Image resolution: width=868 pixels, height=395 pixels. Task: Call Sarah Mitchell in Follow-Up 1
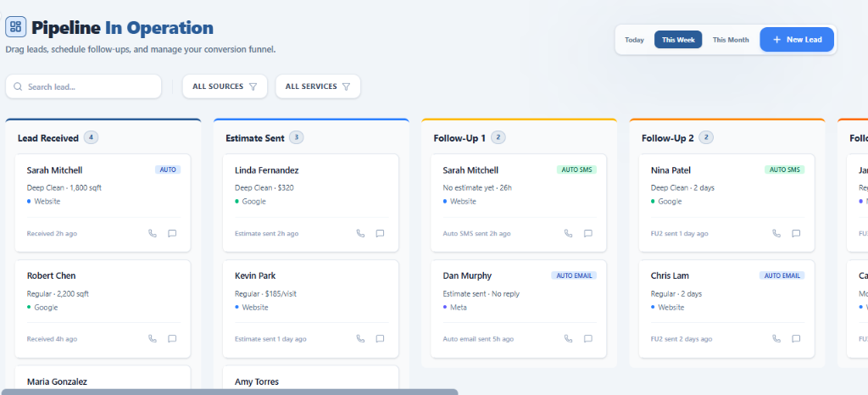pos(568,233)
